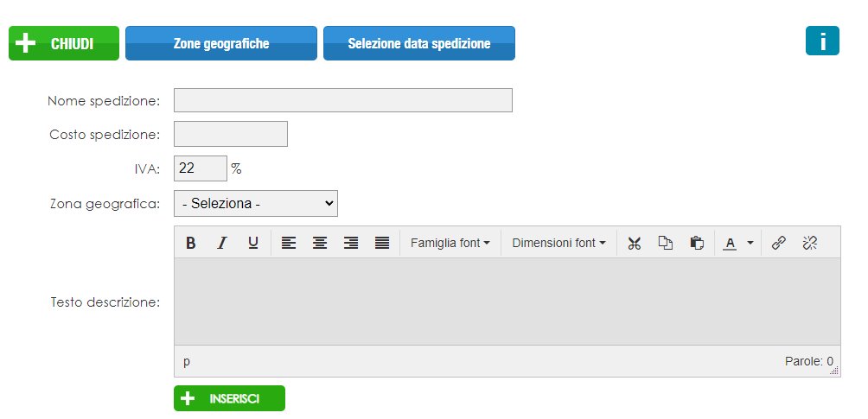Open the blue info icon button

pyautogui.click(x=822, y=41)
